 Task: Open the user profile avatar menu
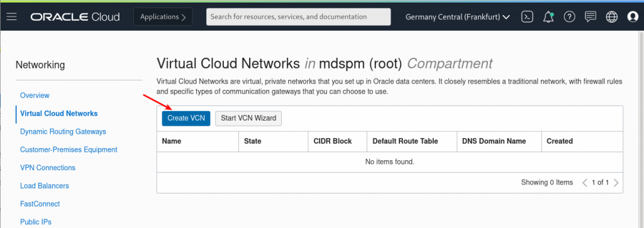click(633, 17)
